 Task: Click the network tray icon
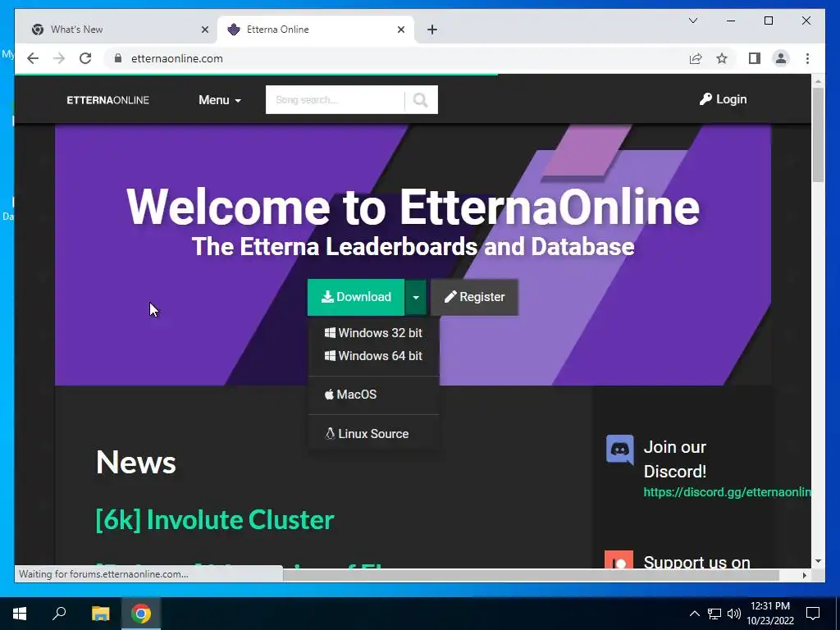[x=714, y=614]
